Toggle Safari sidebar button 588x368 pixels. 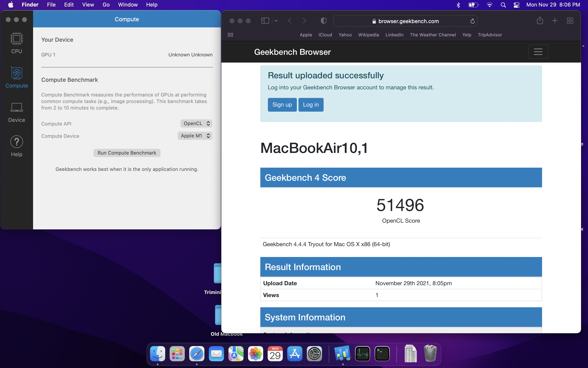click(x=265, y=21)
